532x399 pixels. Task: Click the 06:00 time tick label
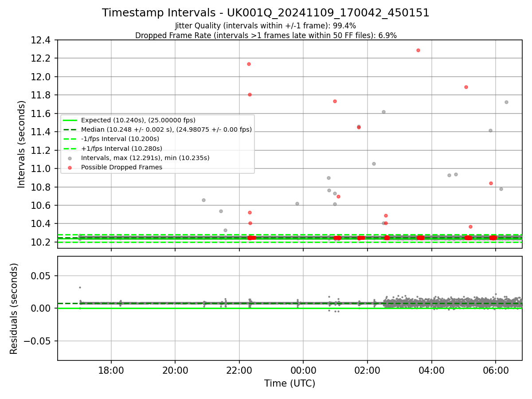[496, 370]
